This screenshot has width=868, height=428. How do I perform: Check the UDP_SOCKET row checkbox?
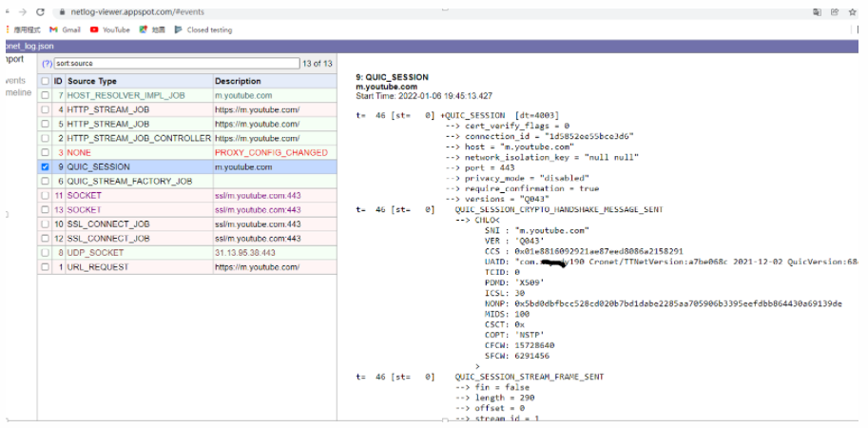click(x=45, y=252)
